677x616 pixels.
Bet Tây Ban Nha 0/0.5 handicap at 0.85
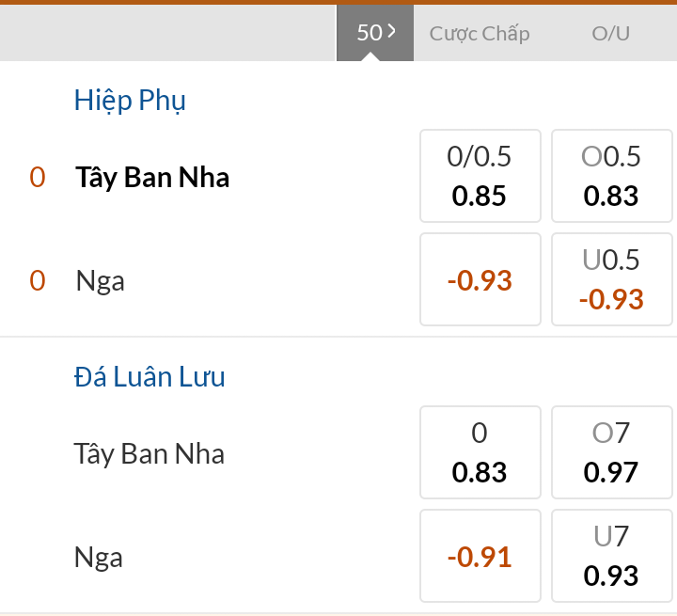tap(480, 176)
